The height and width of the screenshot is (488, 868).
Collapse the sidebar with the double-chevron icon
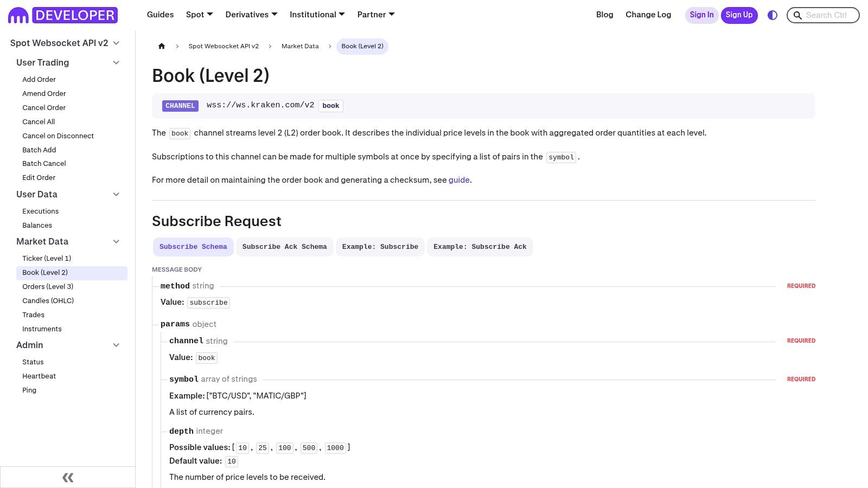click(67, 477)
